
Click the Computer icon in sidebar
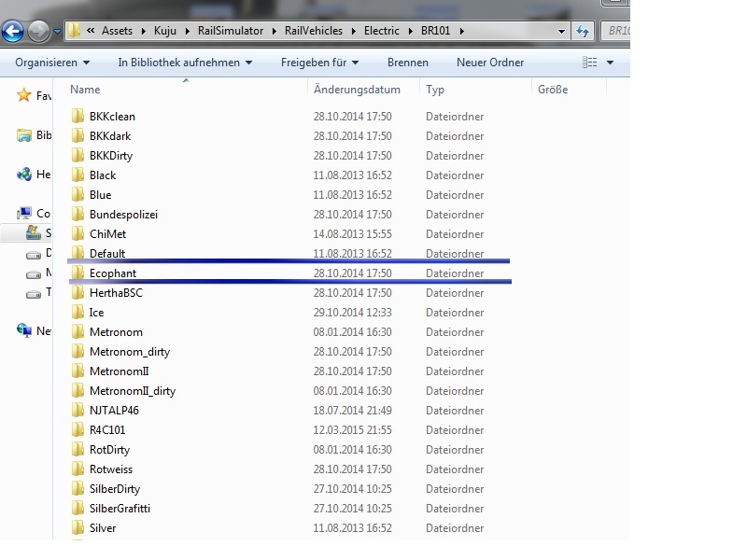coord(24,214)
